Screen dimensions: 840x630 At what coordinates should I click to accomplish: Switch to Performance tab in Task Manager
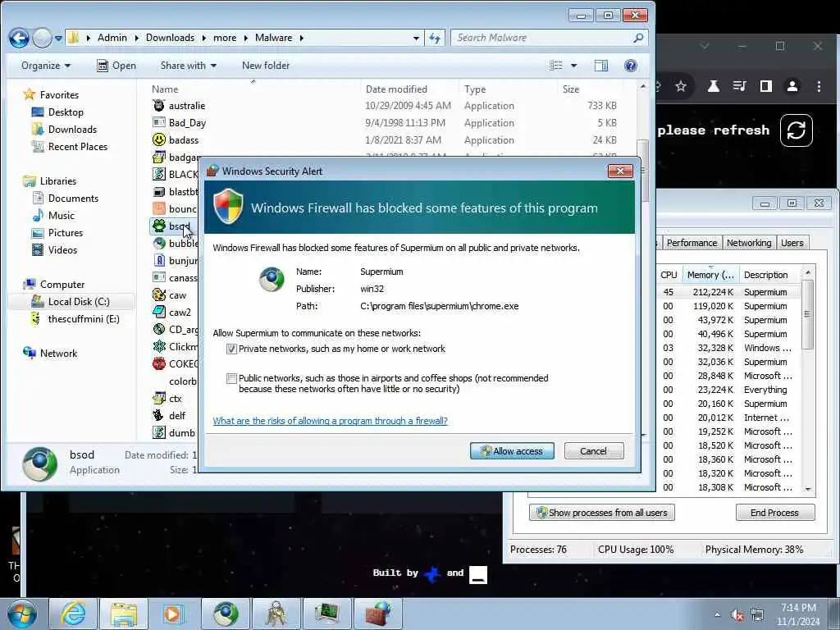click(x=692, y=243)
